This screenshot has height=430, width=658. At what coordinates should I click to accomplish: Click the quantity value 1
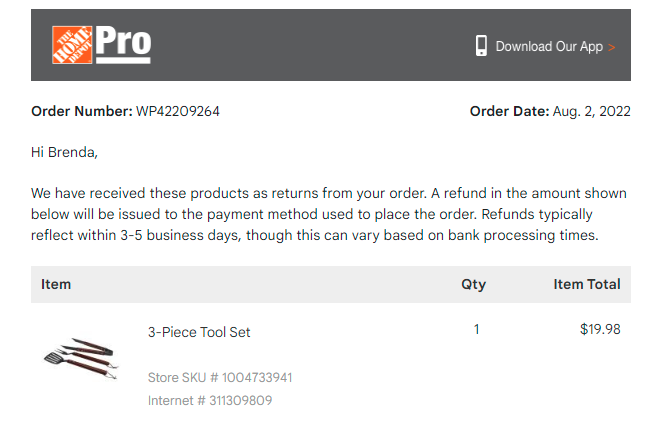[x=476, y=329]
